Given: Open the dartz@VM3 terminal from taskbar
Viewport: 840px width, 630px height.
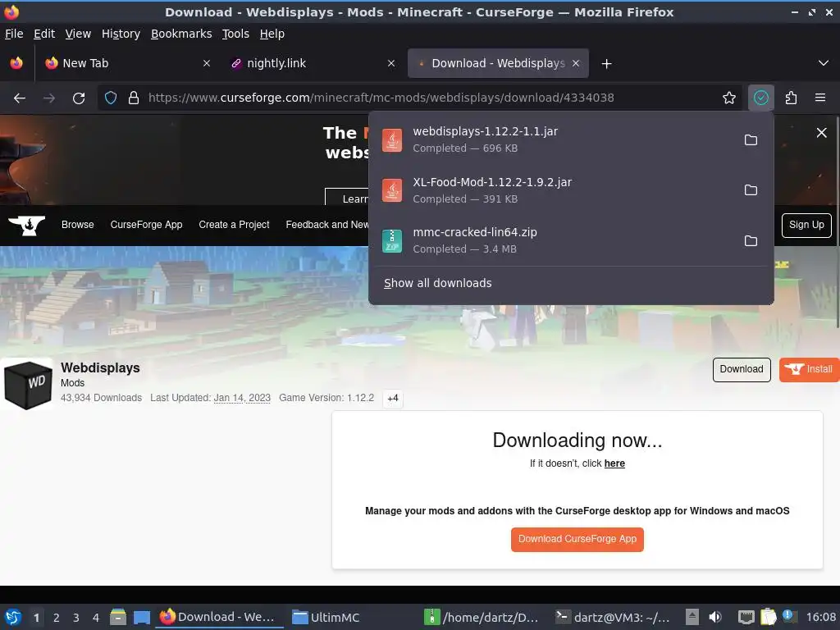Looking at the screenshot, I should click(x=612, y=617).
